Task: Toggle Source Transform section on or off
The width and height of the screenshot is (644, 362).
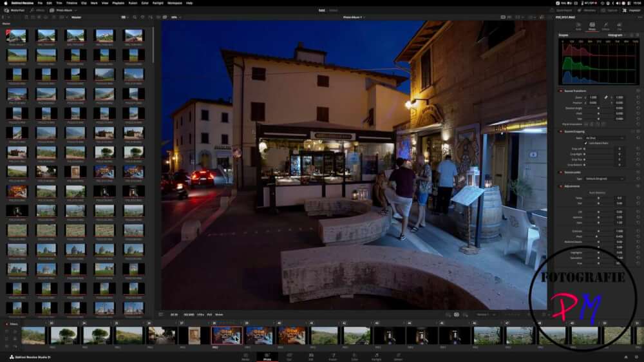Action: (561, 91)
